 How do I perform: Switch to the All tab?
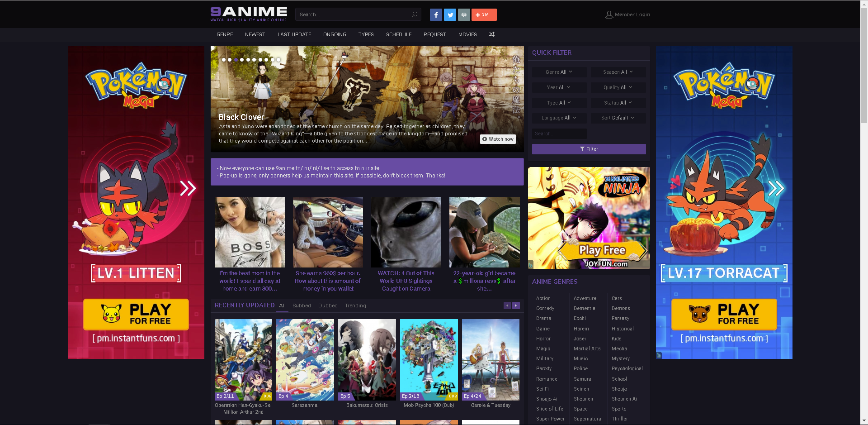(x=282, y=306)
